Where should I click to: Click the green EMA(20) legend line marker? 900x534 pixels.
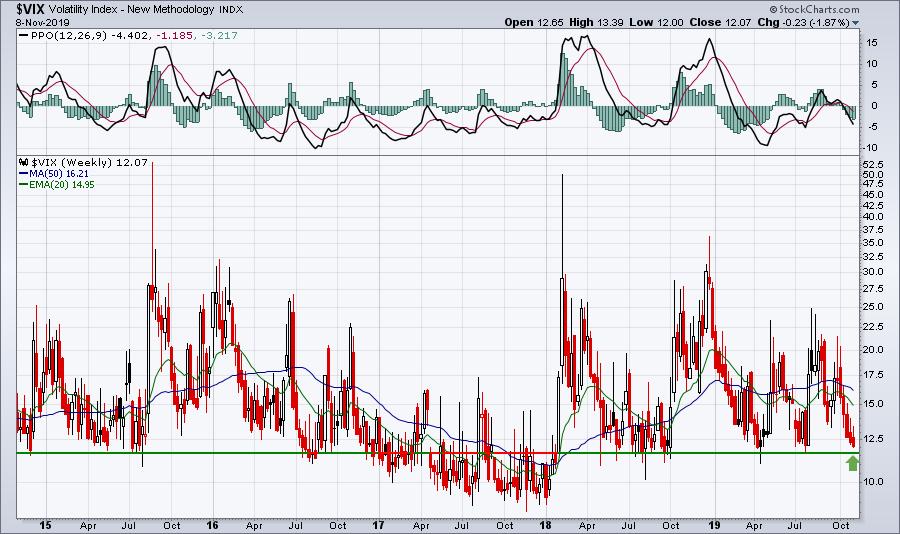click(24, 184)
